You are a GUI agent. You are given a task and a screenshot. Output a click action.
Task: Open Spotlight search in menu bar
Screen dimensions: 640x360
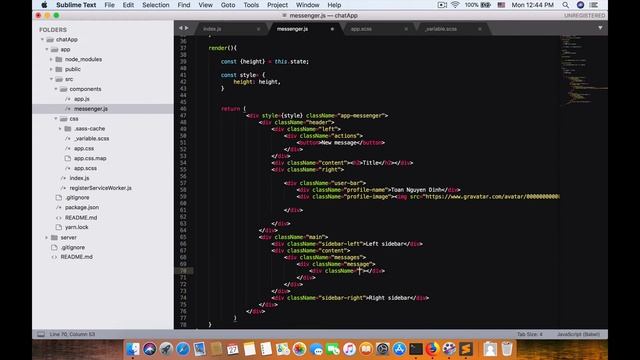[x=566, y=5]
